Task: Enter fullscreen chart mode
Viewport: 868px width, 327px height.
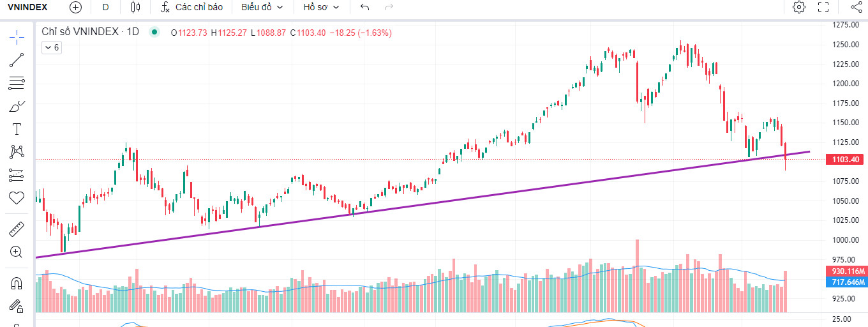Action: point(823,8)
